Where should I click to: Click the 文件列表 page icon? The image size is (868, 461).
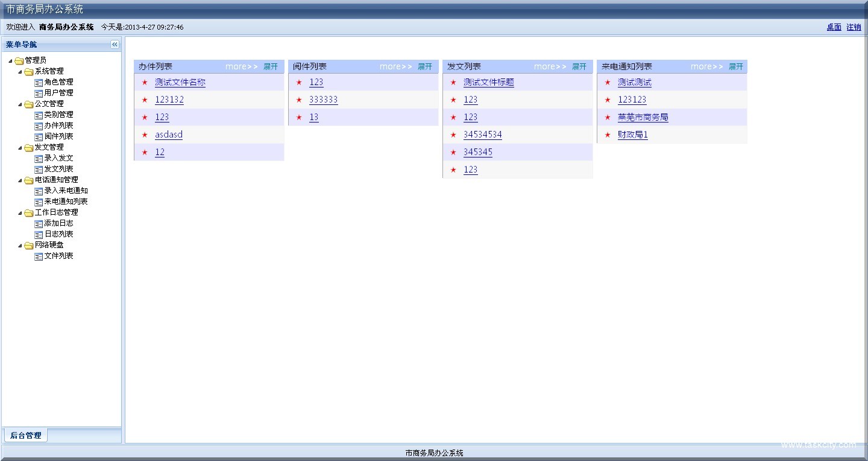(x=39, y=256)
